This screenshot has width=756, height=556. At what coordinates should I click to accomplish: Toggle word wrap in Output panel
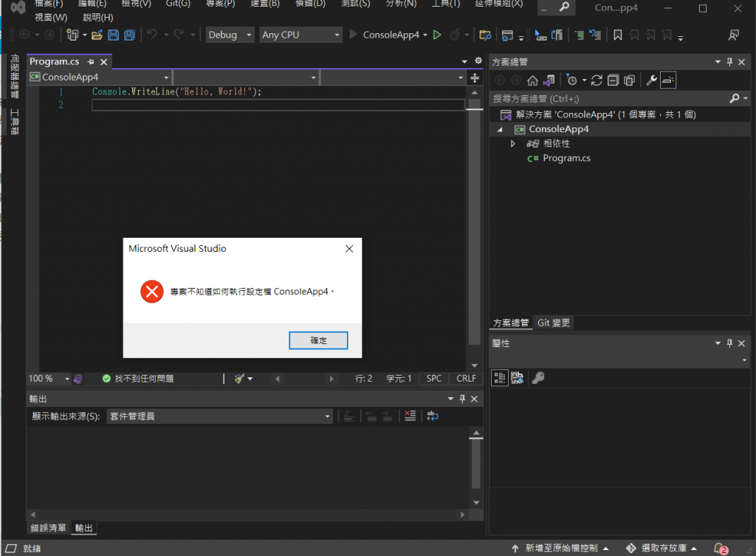coord(433,416)
